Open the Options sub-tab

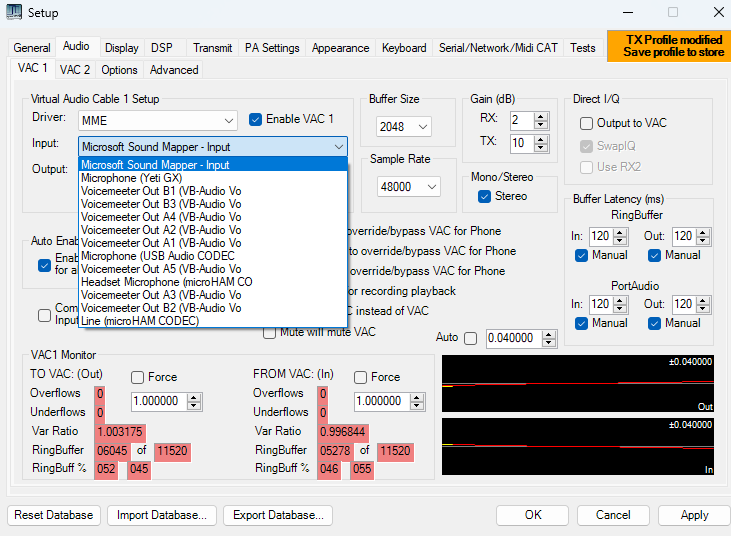coord(119,70)
